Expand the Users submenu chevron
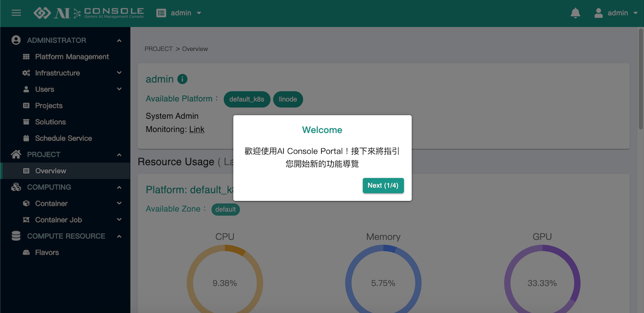This screenshot has width=644, height=313. tap(119, 89)
